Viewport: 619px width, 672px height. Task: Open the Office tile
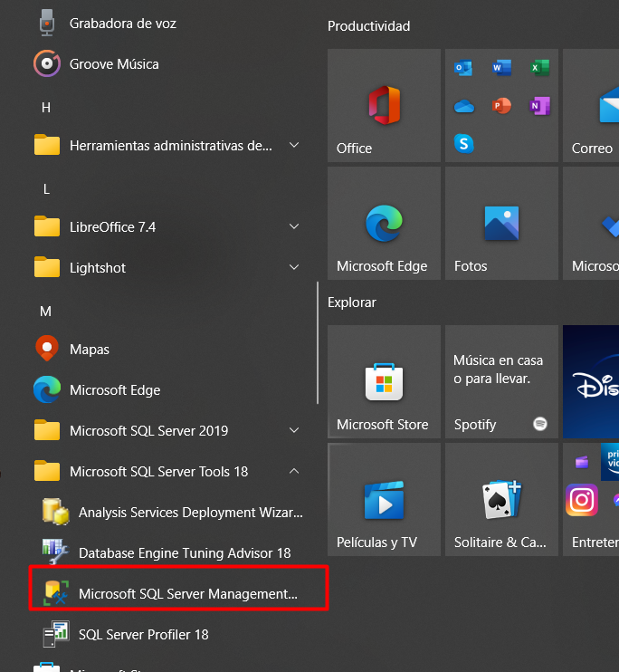click(384, 105)
